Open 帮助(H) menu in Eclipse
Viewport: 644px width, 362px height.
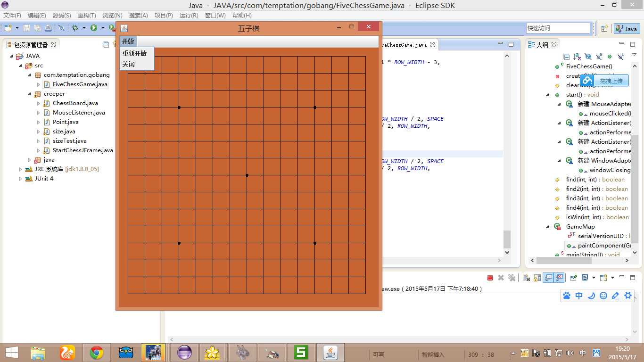(x=242, y=16)
